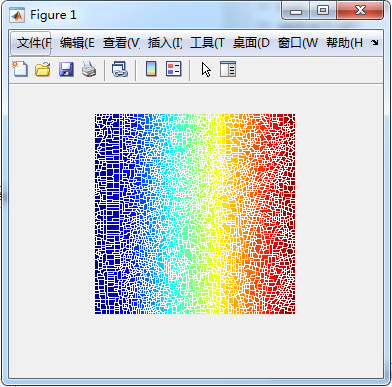Open the Property Inspector toolbar icon
The image size is (392, 387).
point(228,69)
